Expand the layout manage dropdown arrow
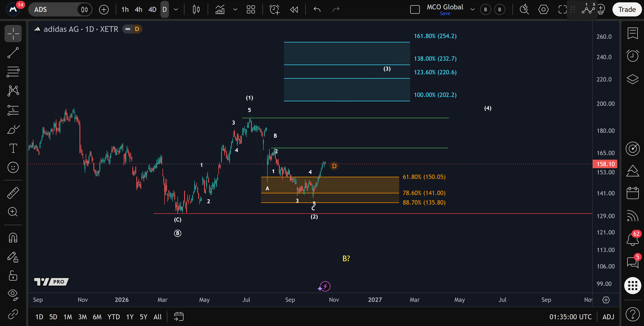The height and width of the screenshot is (326, 644). (x=472, y=10)
